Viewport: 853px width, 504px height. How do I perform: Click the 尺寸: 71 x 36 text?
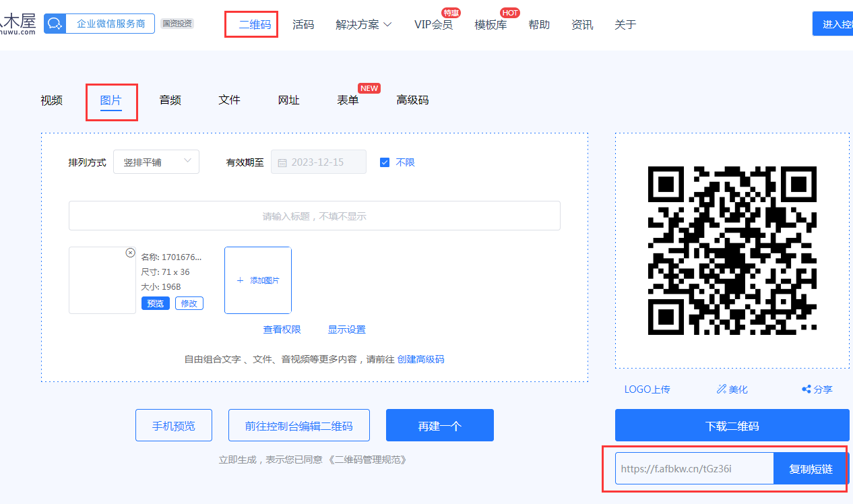[x=165, y=272]
